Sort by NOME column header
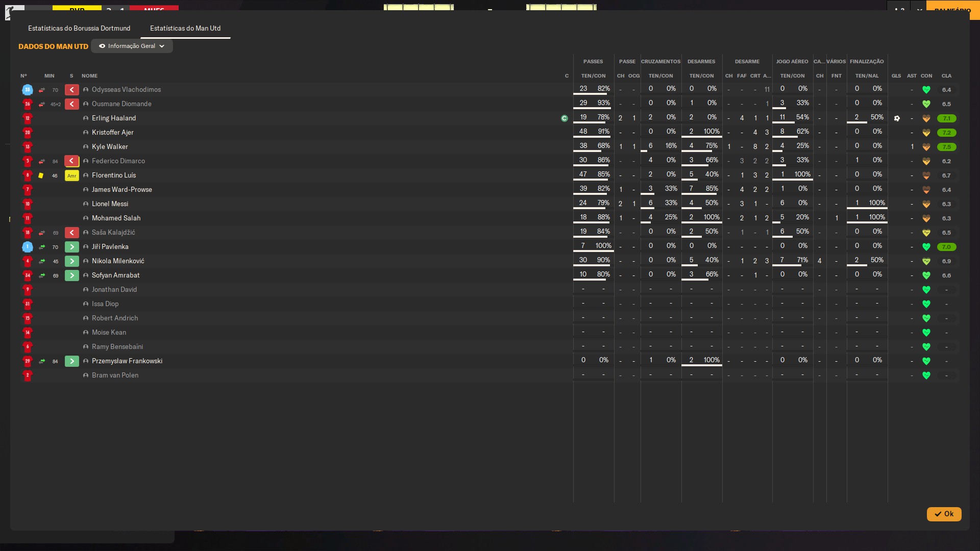The image size is (980, 551). point(89,76)
